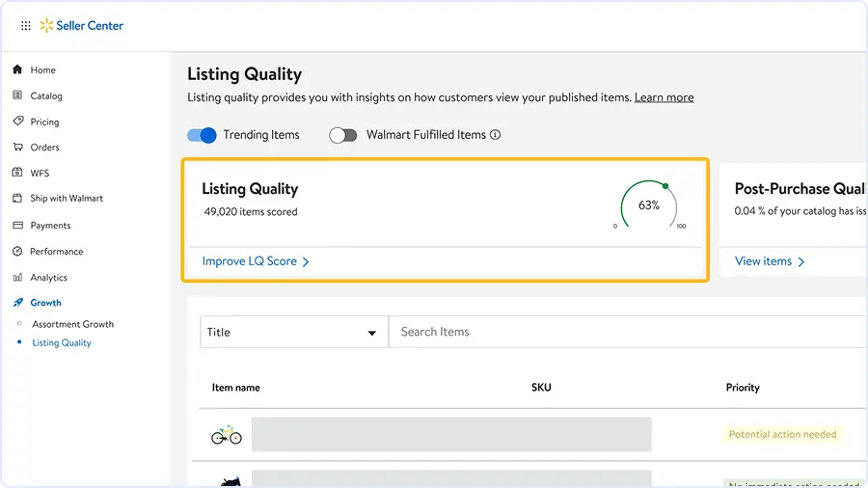Select Assortment Growth submenu item
Viewport: 868px width, 488px height.
(72, 324)
